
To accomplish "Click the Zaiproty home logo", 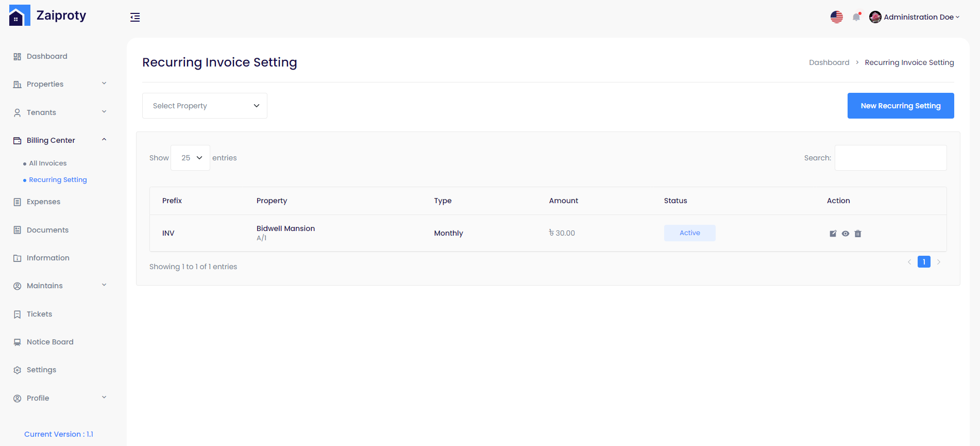I will pyautogui.click(x=47, y=16).
